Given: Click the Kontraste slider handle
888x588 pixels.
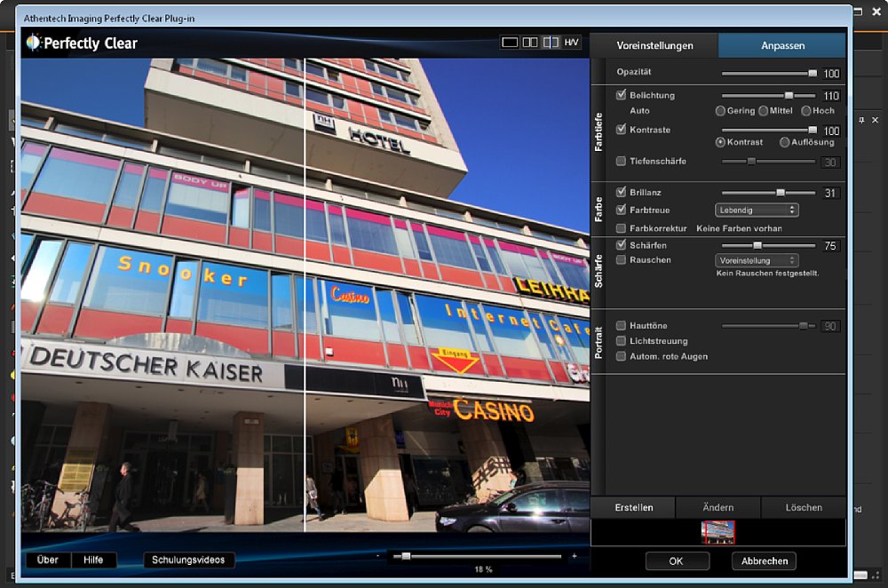Looking at the screenshot, I should (x=813, y=130).
